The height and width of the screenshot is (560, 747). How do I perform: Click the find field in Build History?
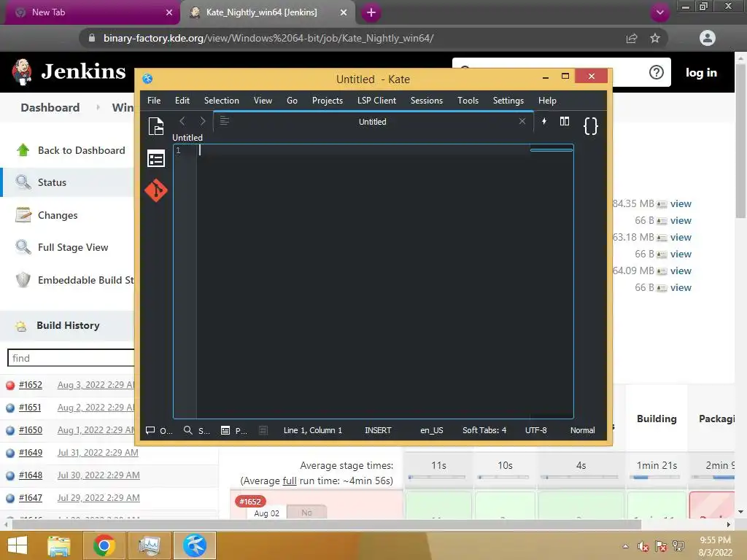[71, 358]
